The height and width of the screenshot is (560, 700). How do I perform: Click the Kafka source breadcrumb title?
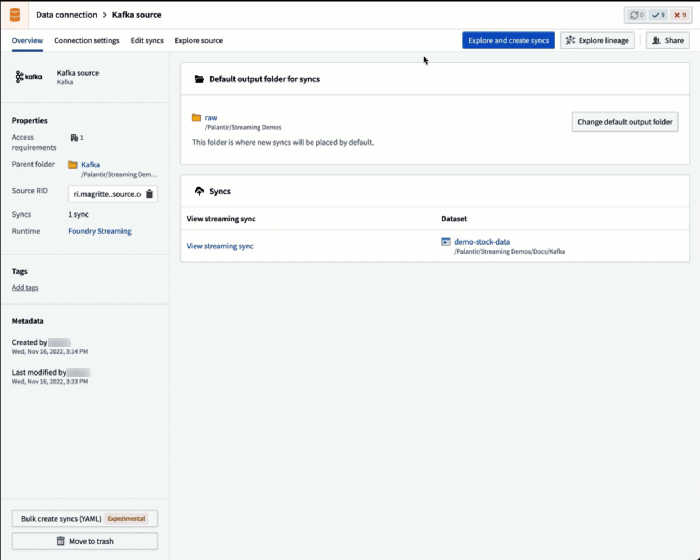(137, 15)
